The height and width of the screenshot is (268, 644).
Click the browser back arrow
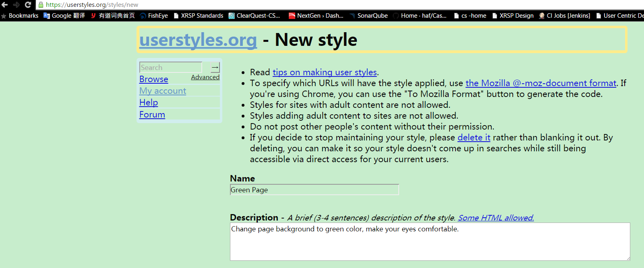pos(5,5)
